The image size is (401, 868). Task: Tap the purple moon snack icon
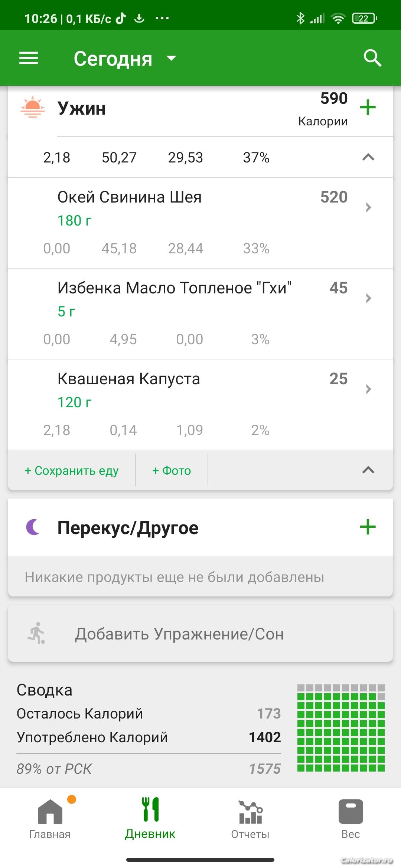33,527
